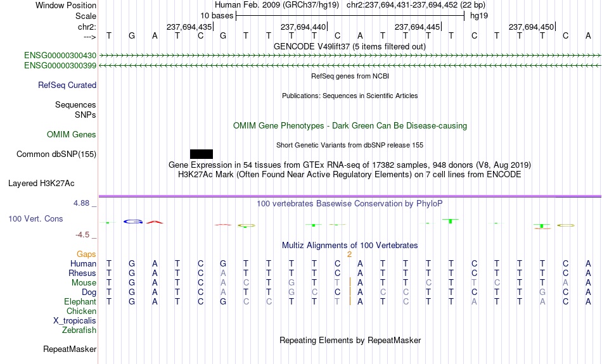This screenshot has height=364, width=602.
Task: Select the OMIM Genes track label
Action: coord(72,135)
